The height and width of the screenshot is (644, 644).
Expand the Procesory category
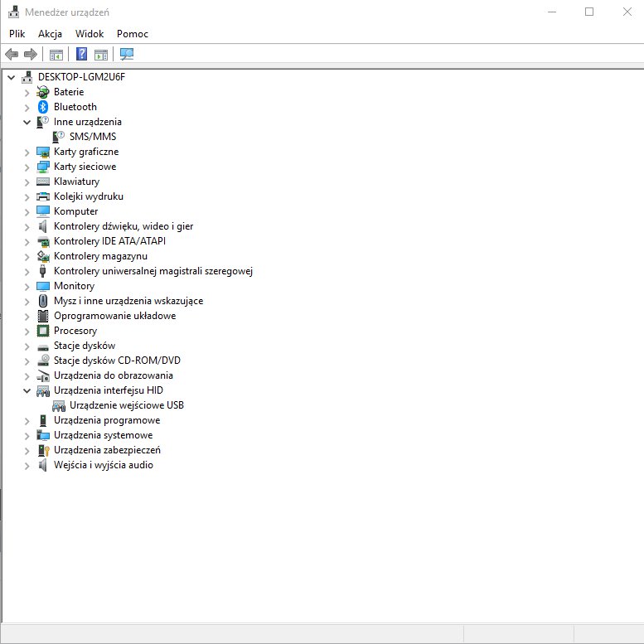point(27,331)
